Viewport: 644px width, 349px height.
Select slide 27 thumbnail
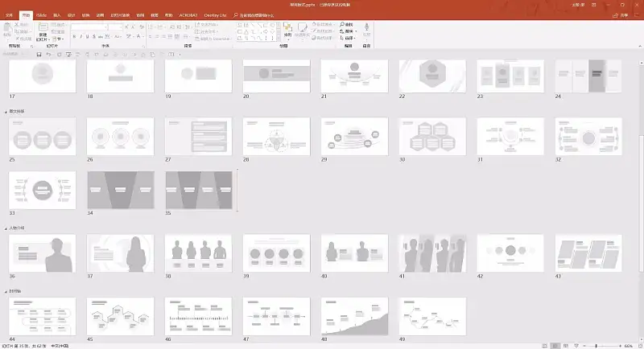tap(198, 137)
